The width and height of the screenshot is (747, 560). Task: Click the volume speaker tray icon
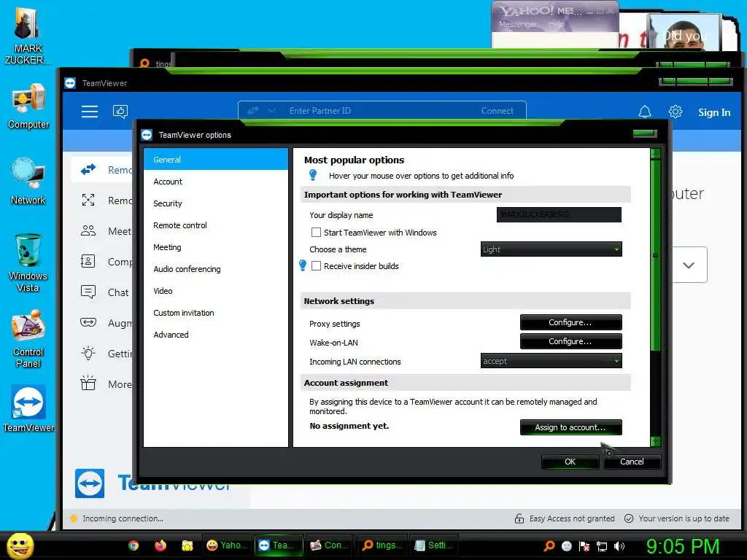[x=619, y=546]
